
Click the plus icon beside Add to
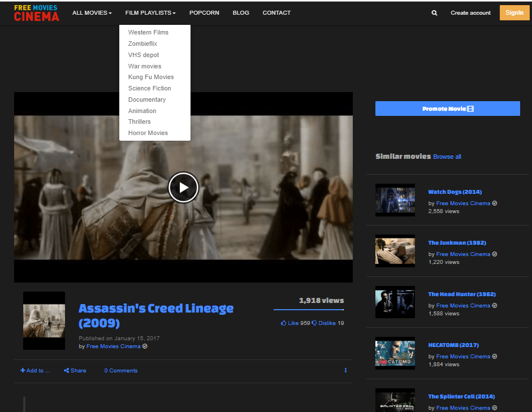[x=23, y=370]
